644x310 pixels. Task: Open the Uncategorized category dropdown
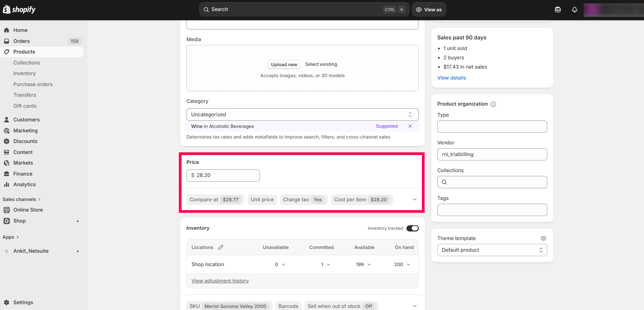[302, 115]
